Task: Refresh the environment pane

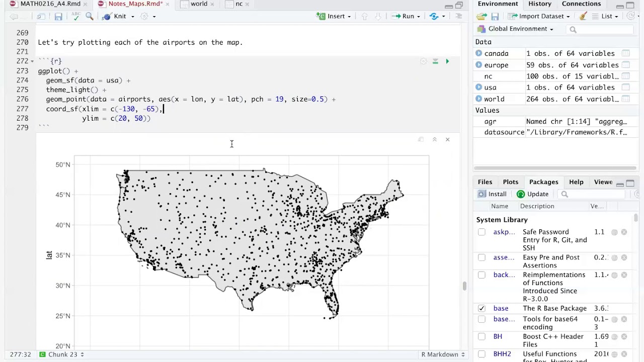Action: [x=631, y=17]
